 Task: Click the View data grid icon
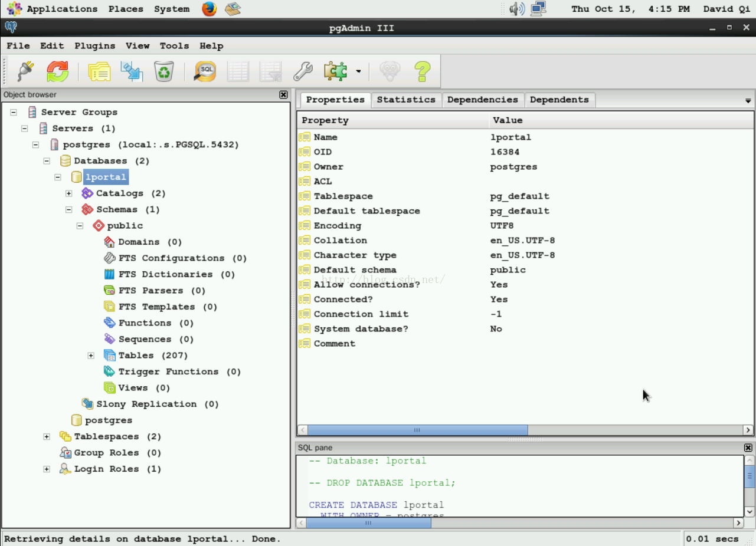click(238, 72)
